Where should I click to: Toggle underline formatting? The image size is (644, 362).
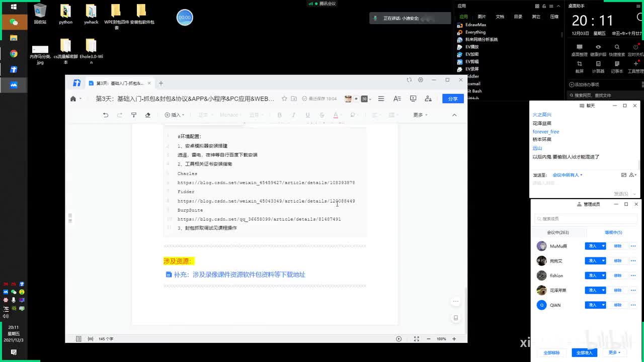(307, 115)
